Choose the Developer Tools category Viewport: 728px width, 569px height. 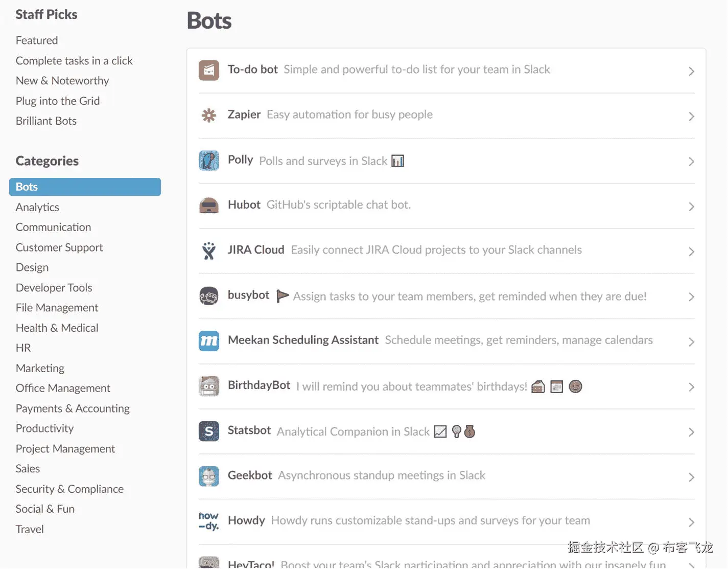54,287
